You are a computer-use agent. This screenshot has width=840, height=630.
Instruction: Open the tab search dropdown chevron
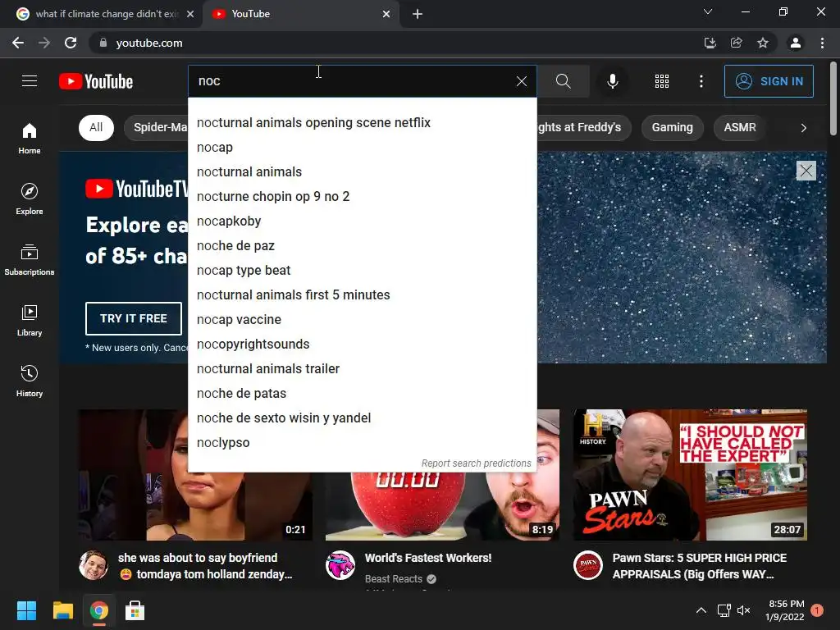point(708,11)
